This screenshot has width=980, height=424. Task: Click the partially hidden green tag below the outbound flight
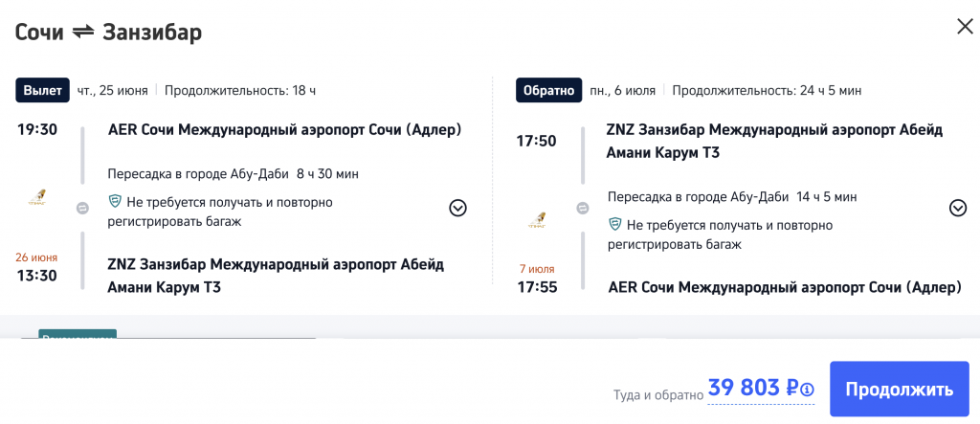pyautogui.click(x=78, y=334)
